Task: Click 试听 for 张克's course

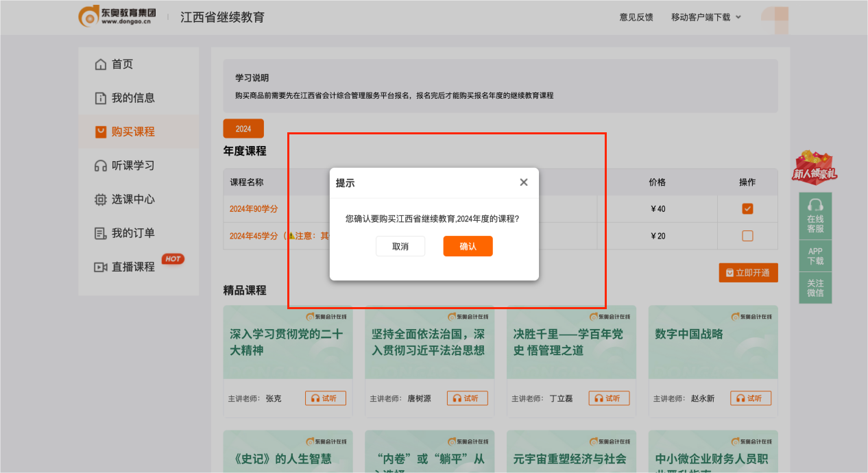Action: (x=326, y=398)
